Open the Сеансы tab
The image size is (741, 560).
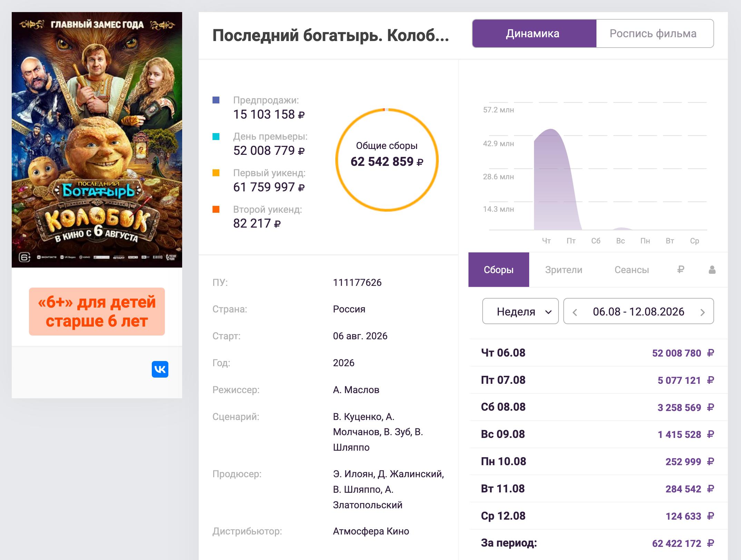click(x=632, y=270)
